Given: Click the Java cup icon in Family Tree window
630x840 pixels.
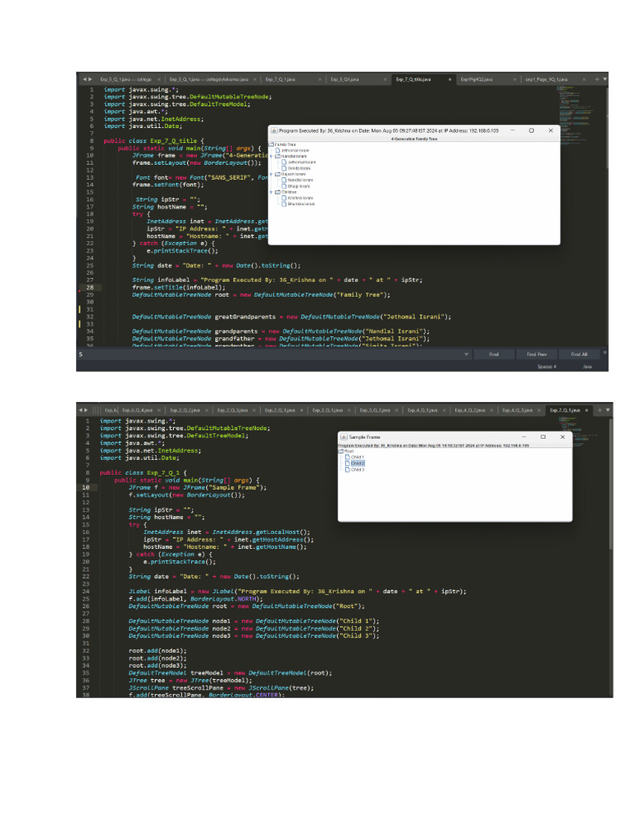Looking at the screenshot, I should coord(274,130).
